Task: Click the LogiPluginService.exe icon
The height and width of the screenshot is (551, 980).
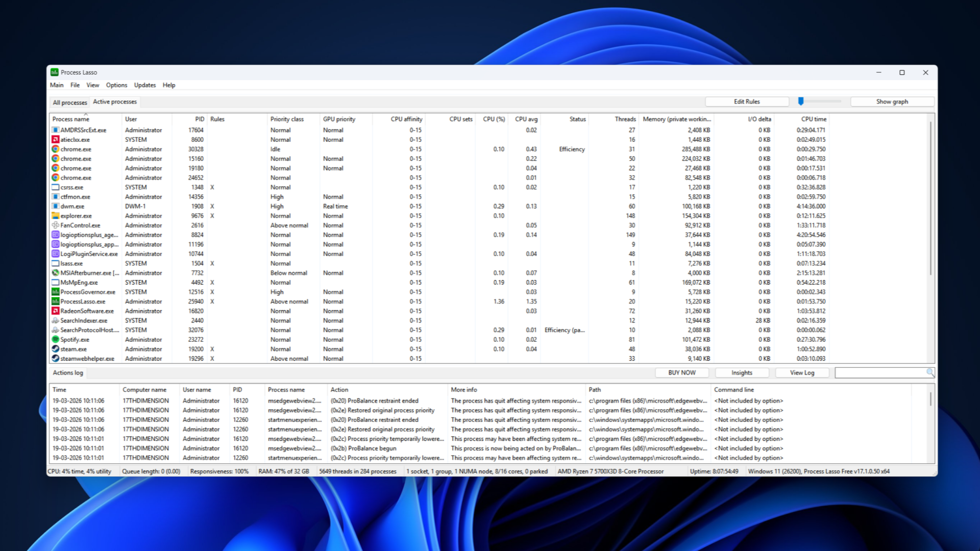Action: pos(56,254)
